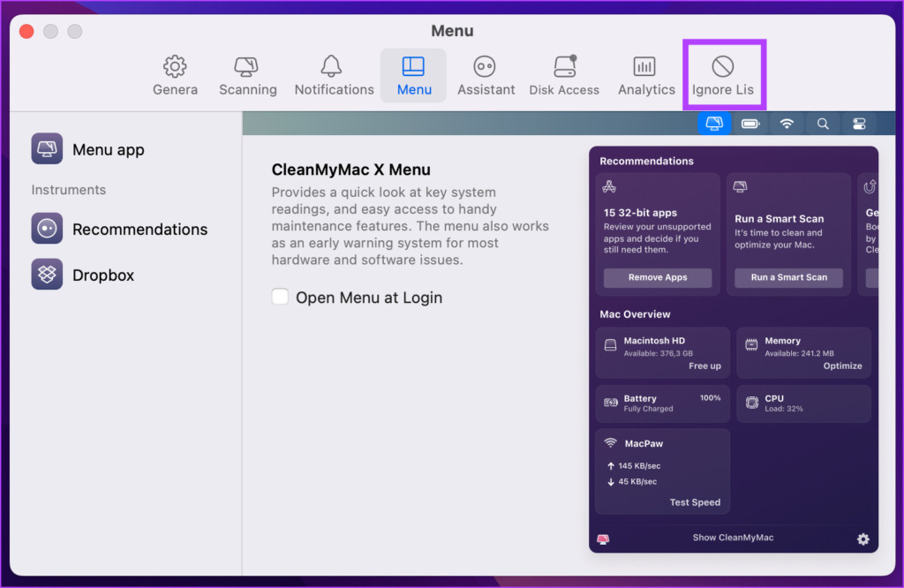The height and width of the screenshot is (588, 904).
Task: Click the Macintosh HD disk icon
Action: point(610,345)
